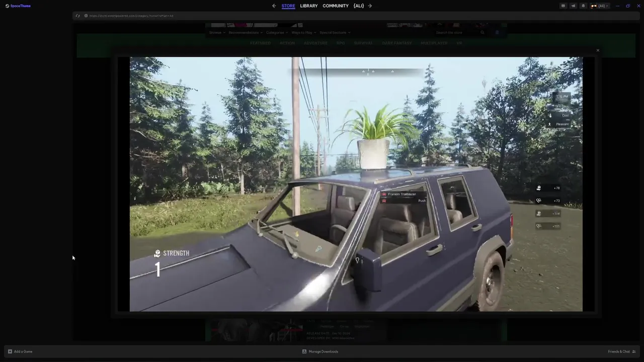Click the Manage Downloads icon
Image resolution: width=644 pixels, height=362 pixels.
(304, 351)
